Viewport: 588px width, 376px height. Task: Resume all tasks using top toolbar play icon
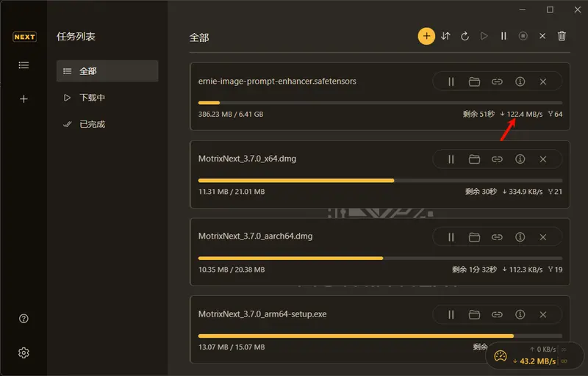pos(484,36)
